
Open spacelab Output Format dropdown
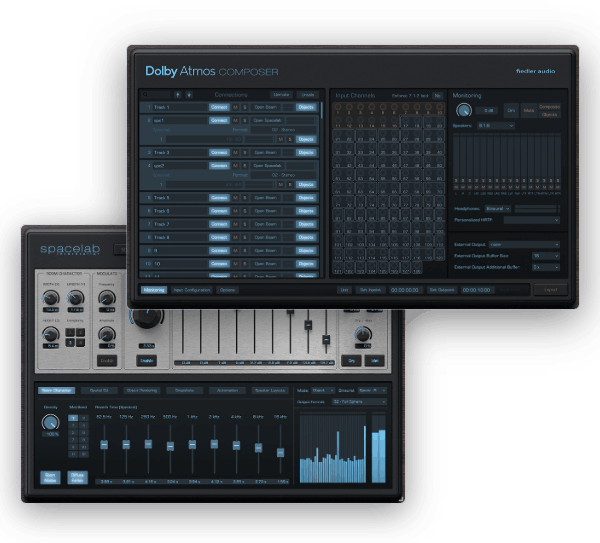(x=359, y=402)
